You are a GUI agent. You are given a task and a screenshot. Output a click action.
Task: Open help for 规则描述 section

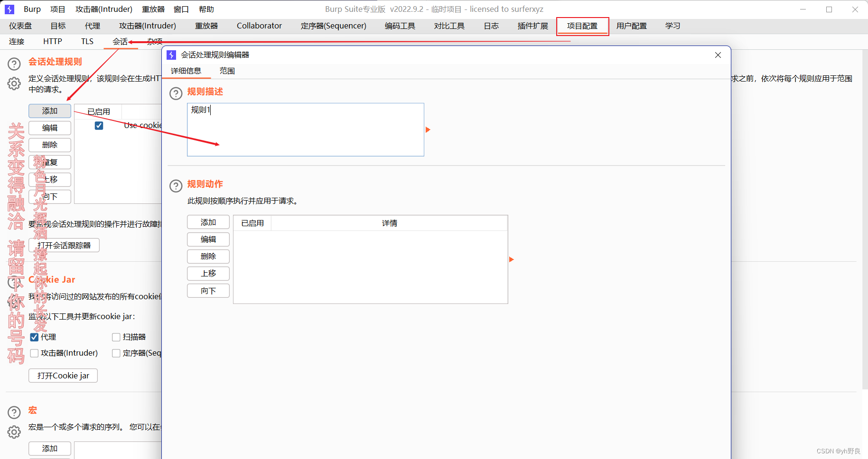[176, 93]
